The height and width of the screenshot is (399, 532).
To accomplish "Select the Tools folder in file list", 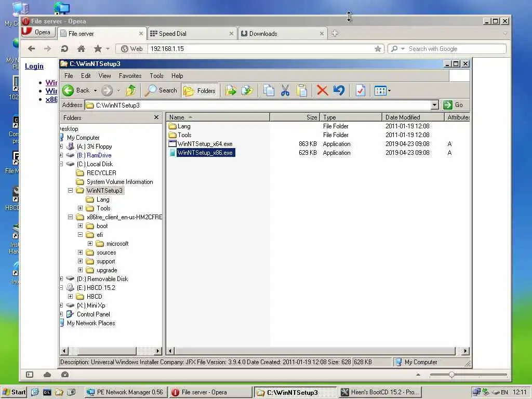I will [184, 135].
